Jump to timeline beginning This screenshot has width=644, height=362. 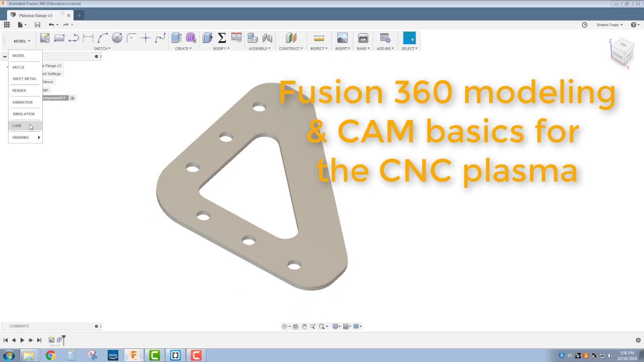pos(6,340)
